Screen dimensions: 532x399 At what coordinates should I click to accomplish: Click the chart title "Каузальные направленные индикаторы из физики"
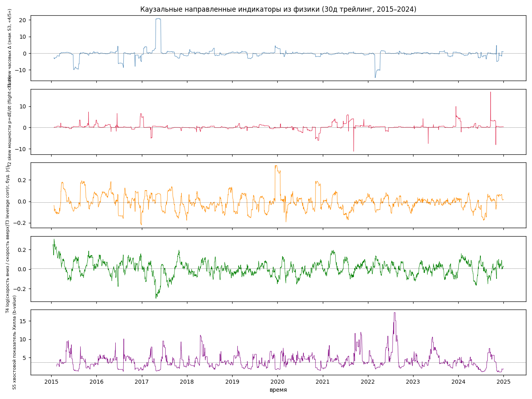point(230,9)
